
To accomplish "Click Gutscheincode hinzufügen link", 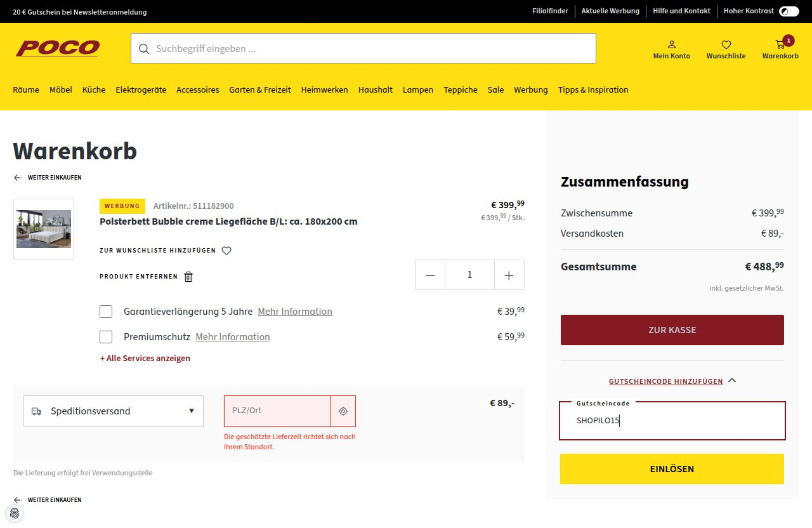I will coord(666,381).
